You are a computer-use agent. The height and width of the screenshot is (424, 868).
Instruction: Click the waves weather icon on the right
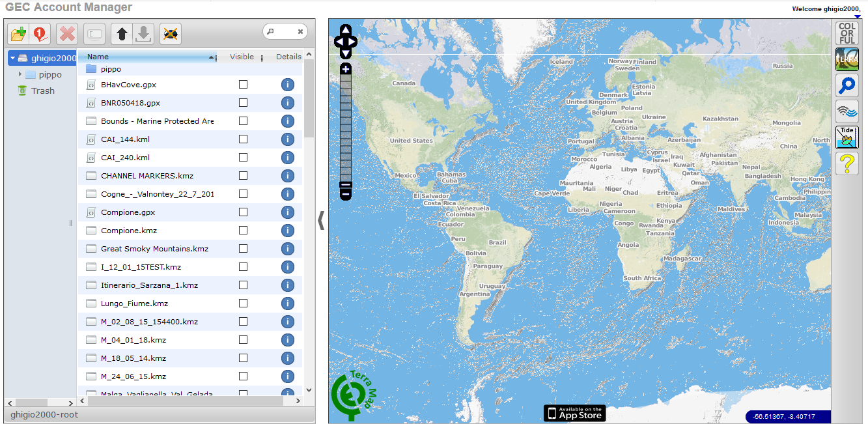point(847,111)
